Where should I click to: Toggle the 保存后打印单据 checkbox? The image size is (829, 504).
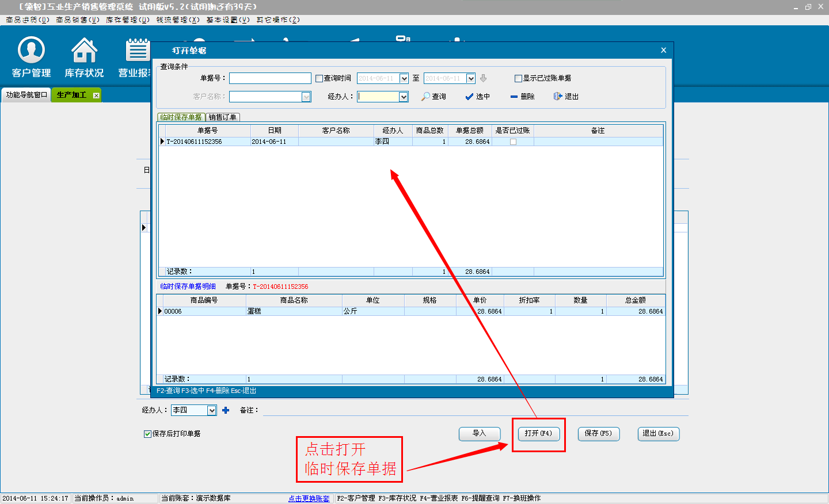(x=147, y=434)
